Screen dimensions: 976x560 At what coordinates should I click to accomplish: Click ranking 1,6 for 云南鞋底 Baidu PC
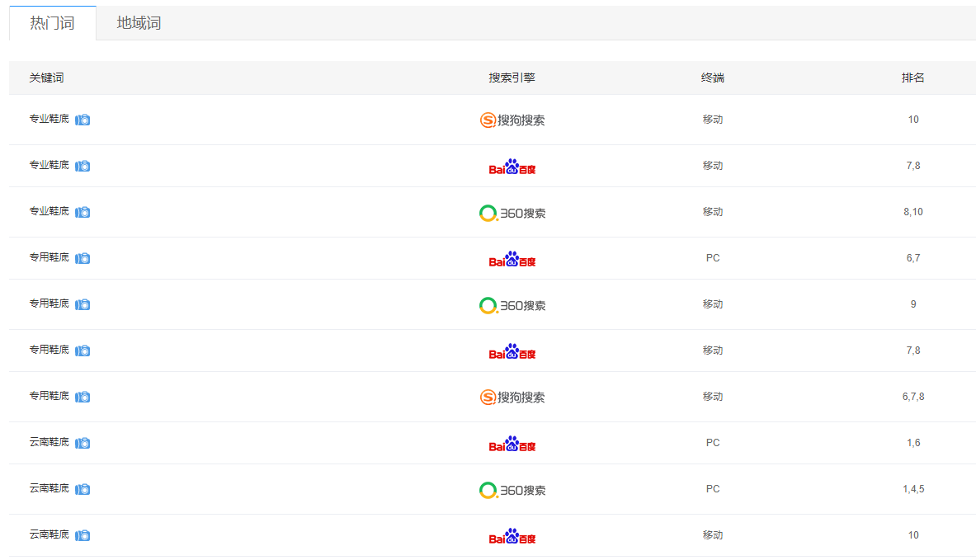[913, 443]
